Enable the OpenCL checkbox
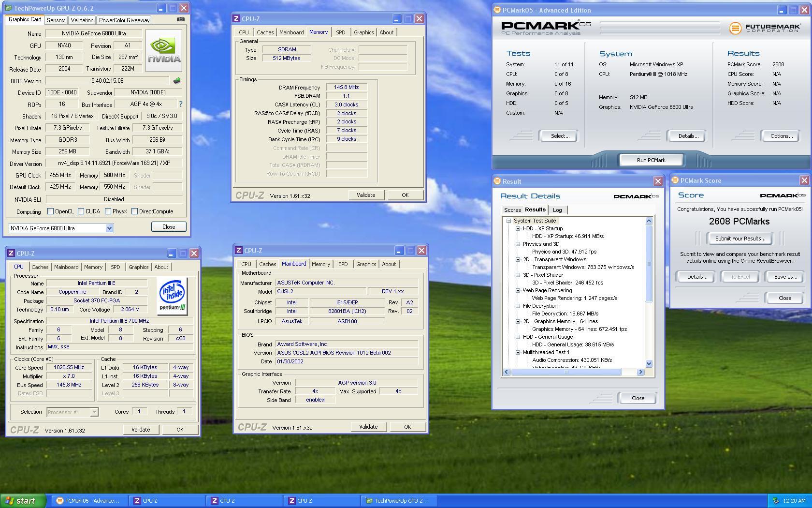 [50, 211]
